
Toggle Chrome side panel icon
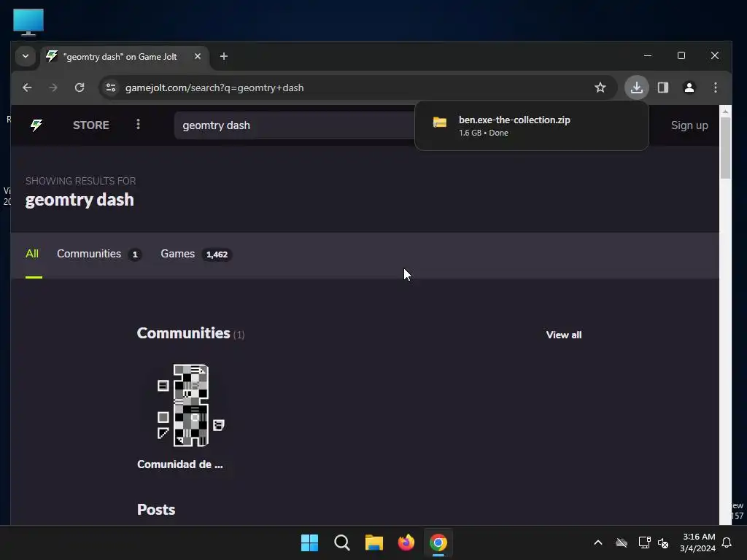click(x=662, y=87)
